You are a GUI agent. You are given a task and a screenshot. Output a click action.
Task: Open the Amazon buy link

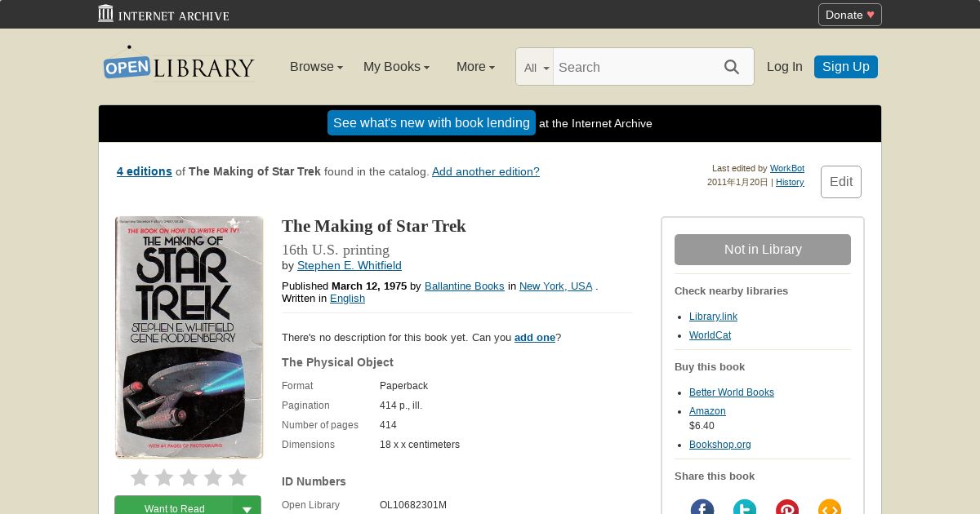[x=707, y=411]
